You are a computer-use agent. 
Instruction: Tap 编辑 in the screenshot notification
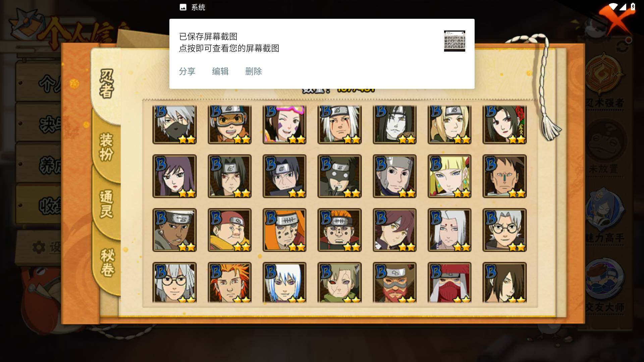220,71
